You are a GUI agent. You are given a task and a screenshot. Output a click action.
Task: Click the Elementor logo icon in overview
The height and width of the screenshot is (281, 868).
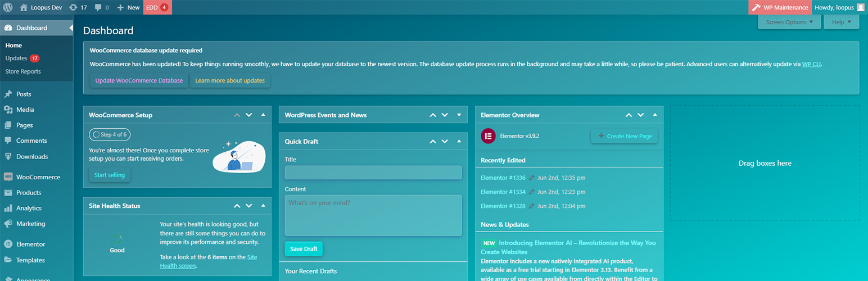489,136
